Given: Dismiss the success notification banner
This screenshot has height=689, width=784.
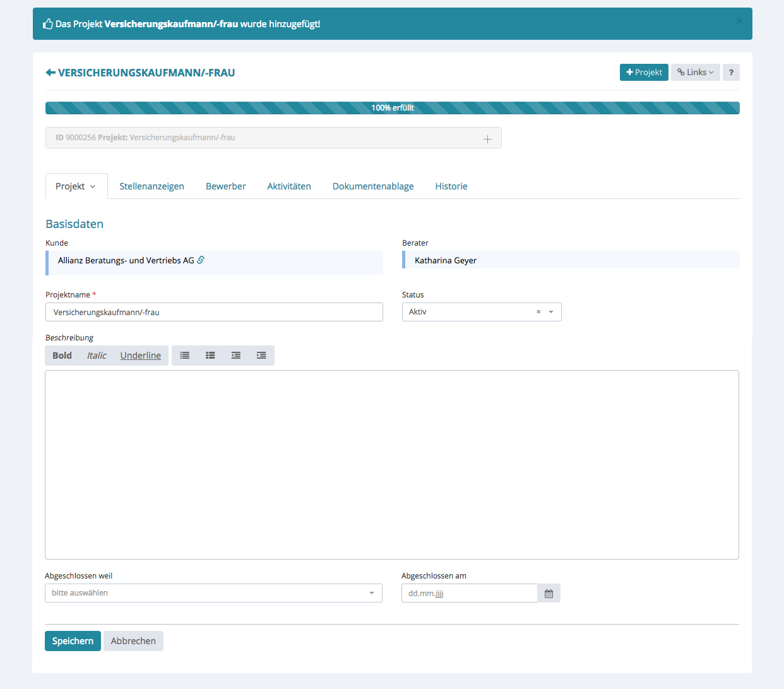Looking at the screenshot, I should tap(739, 21).
